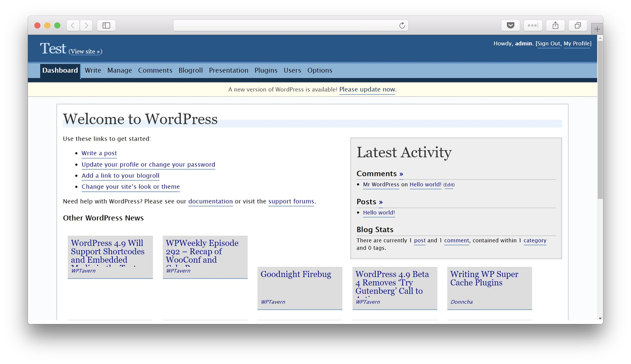Click the Donncha source label
The image size is (631, 364).
pos(461,302)
